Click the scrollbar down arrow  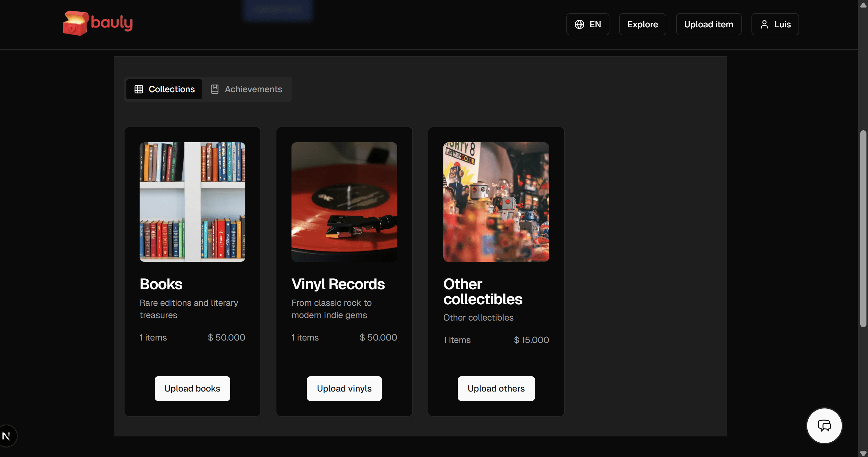coord(863,453)
